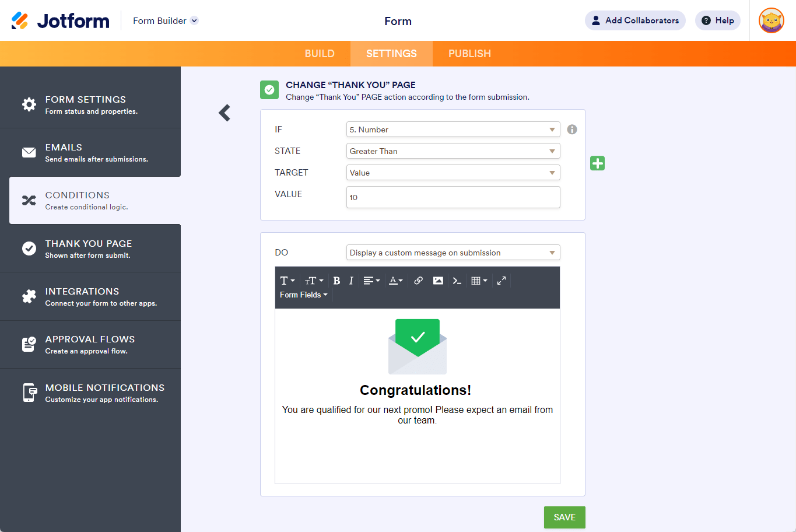Open the font size menu in editor
This screenshot has width=796, height=532.
[x=314, y=281]
